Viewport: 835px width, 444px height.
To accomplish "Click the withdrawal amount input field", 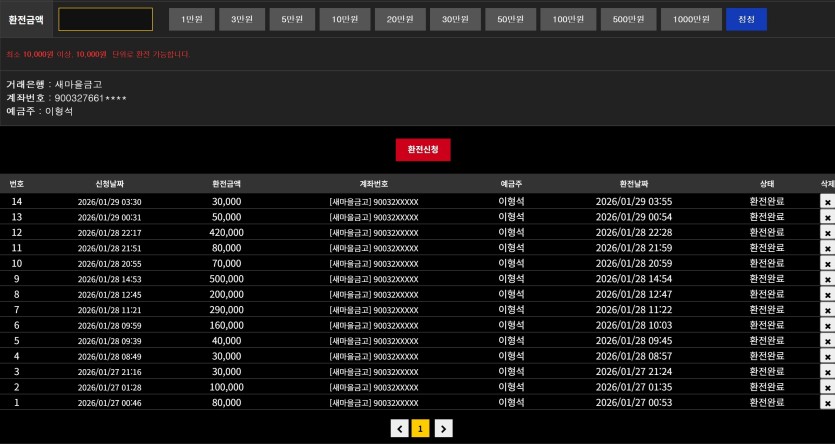I will (105, 19).
